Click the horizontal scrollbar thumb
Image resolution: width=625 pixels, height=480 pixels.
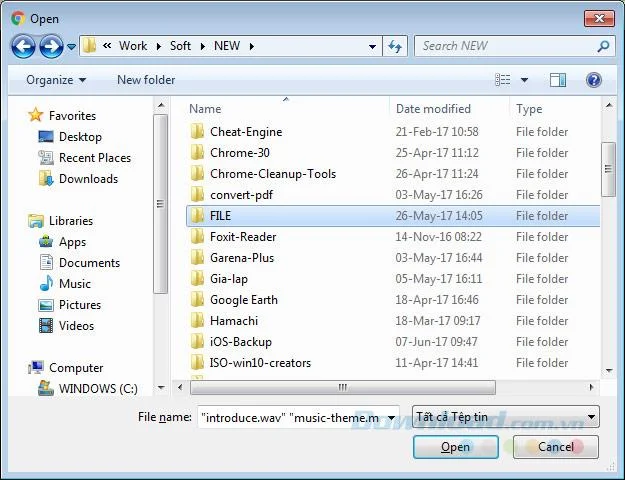point(343,387)
